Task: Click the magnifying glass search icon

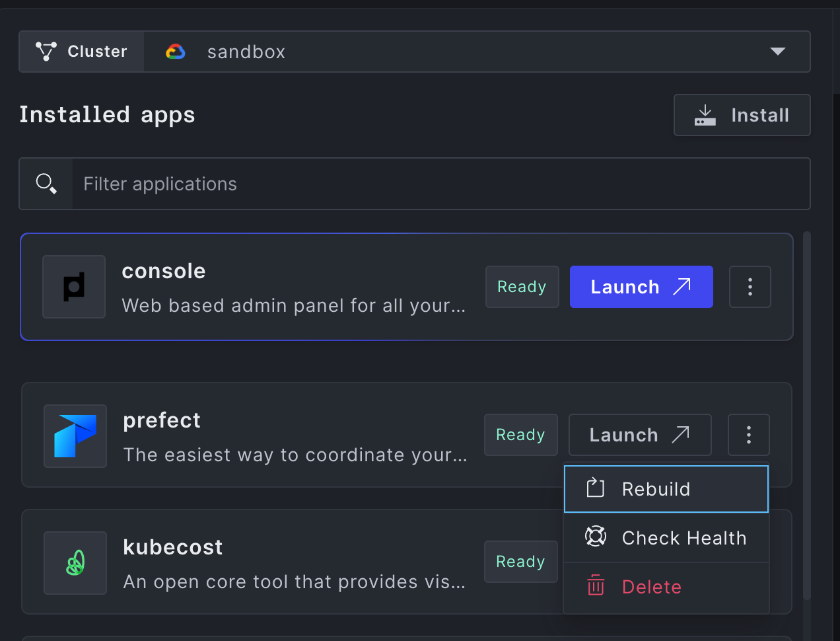Action: click(x=46, y=184)
